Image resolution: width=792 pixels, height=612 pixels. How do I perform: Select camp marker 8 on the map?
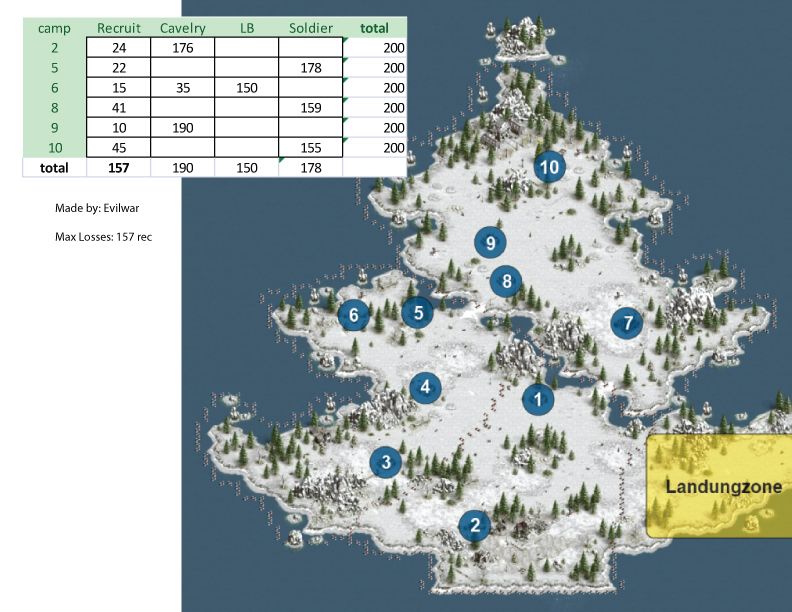click(507, 281)
